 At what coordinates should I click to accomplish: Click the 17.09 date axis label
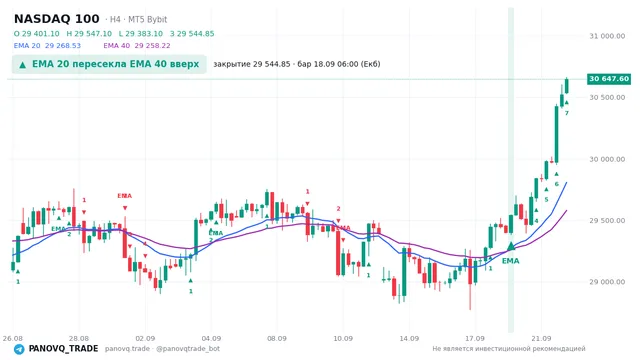475,338
